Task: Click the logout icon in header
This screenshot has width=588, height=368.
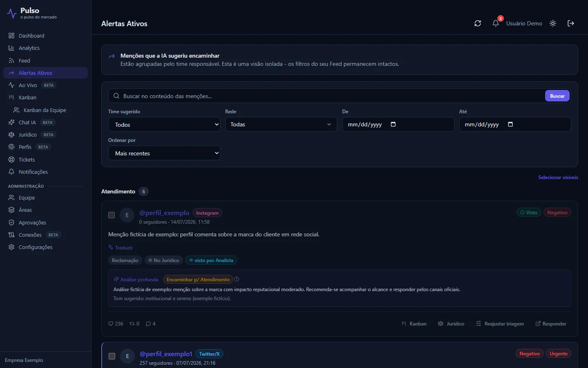Action: coord(571,23)
